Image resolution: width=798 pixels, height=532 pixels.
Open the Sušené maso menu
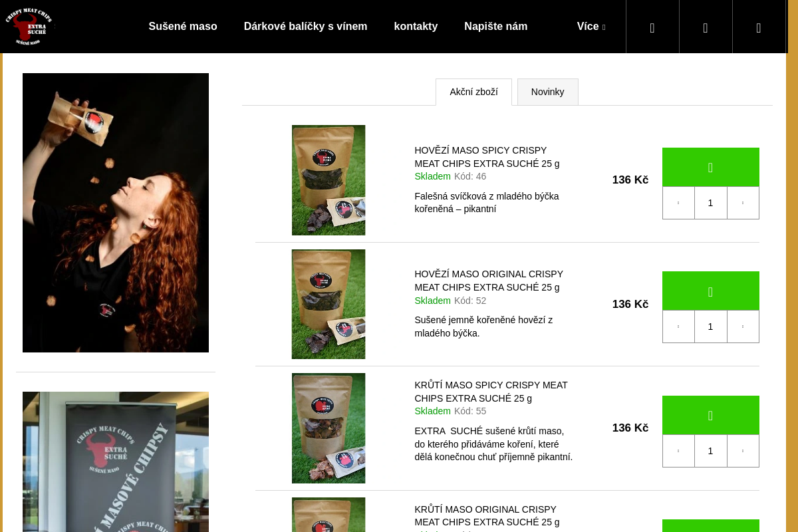[183, 27]
